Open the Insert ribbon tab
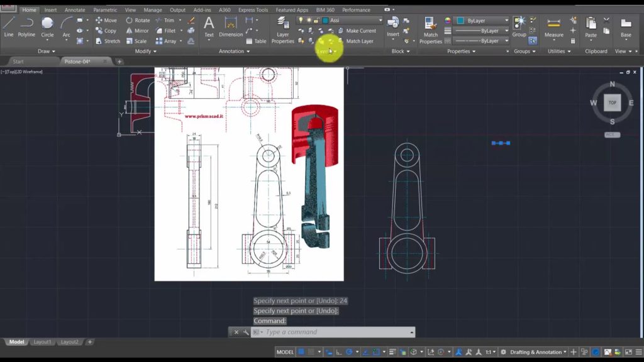Viewport: 644px width, 362px height. click(50, 10)
